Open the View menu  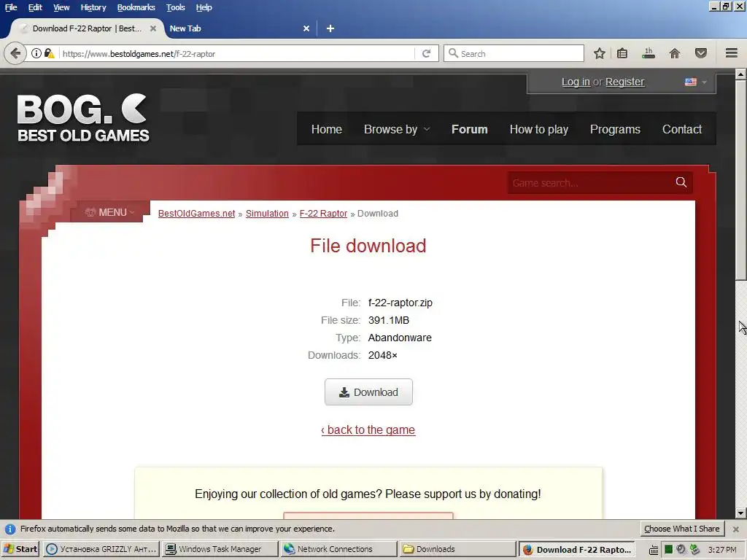coord(61,7)
